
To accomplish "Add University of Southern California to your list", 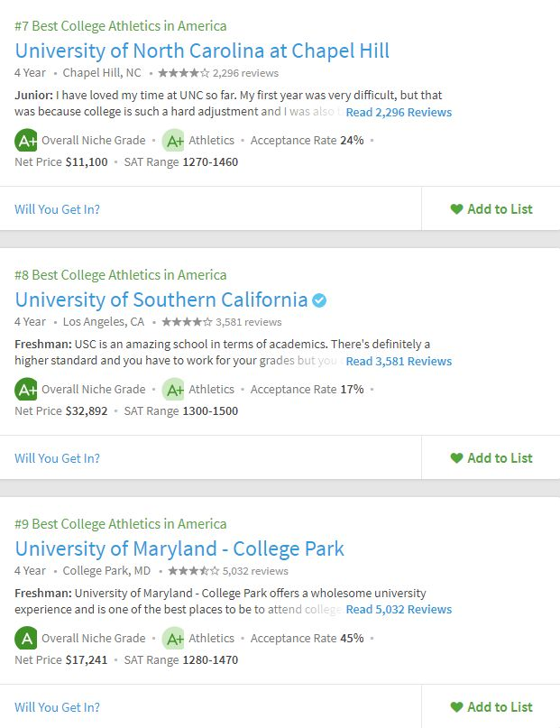I will 491,457.
